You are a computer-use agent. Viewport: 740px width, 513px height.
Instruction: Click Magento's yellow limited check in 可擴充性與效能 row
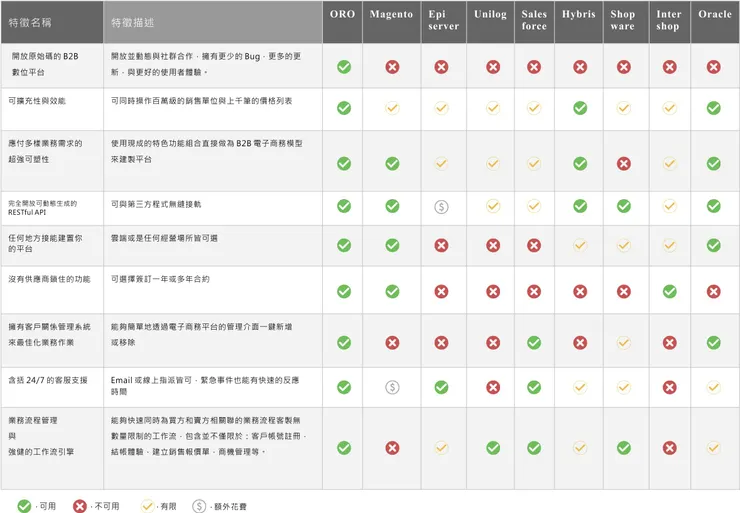coord(392,108)
